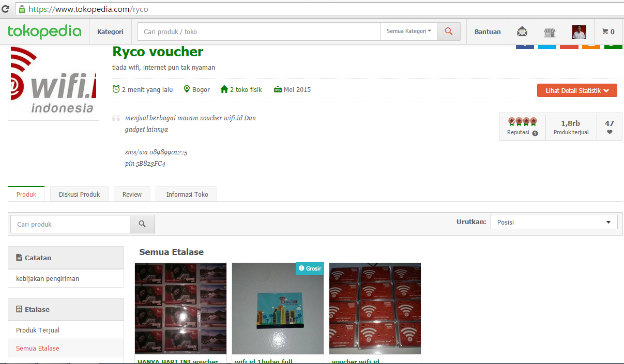Click the reputation medal badges
Image resolution: width=624 pixels, height=364 pixels.
522,122
